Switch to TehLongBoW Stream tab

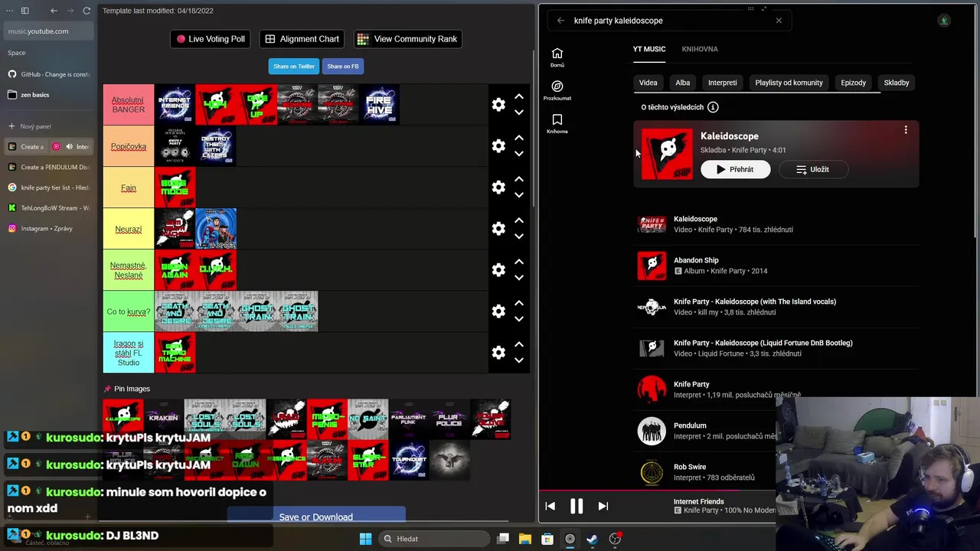pos(48,208)
